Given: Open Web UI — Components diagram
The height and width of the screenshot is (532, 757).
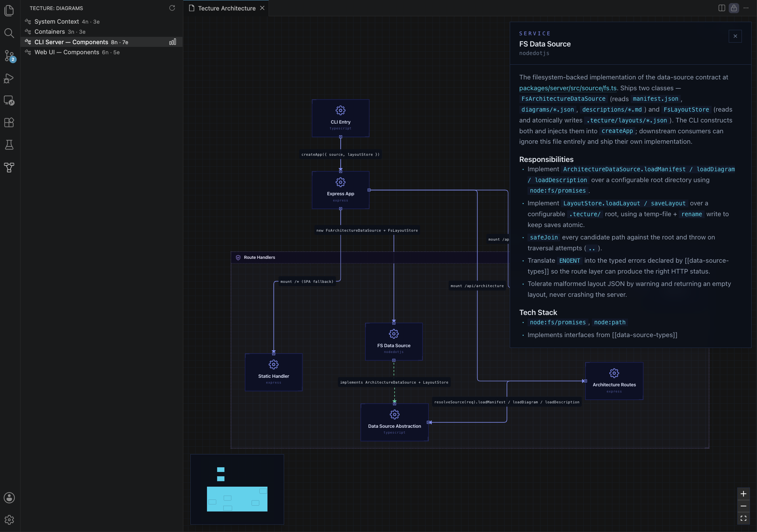Looking at the screenshot, I should pos(102,52).
